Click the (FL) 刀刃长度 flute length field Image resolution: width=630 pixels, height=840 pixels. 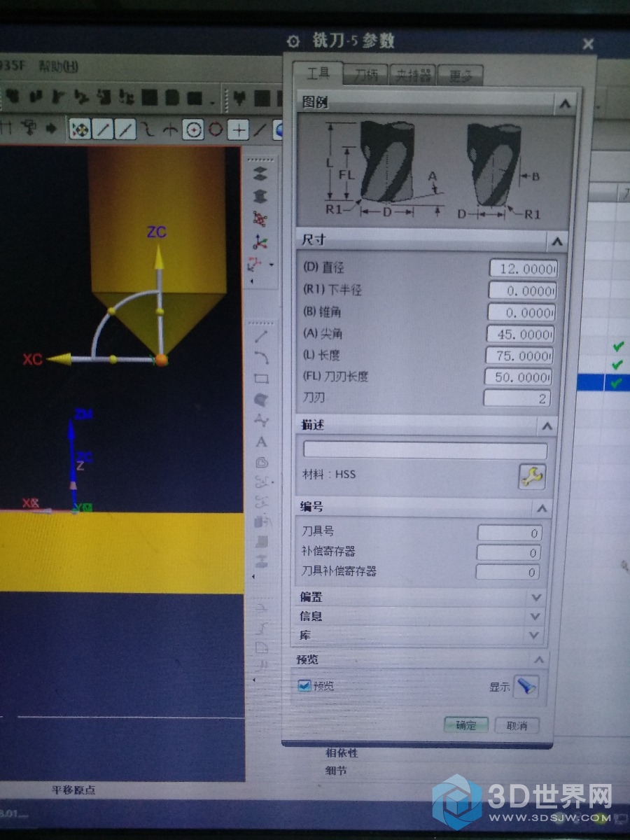[519, 377]
